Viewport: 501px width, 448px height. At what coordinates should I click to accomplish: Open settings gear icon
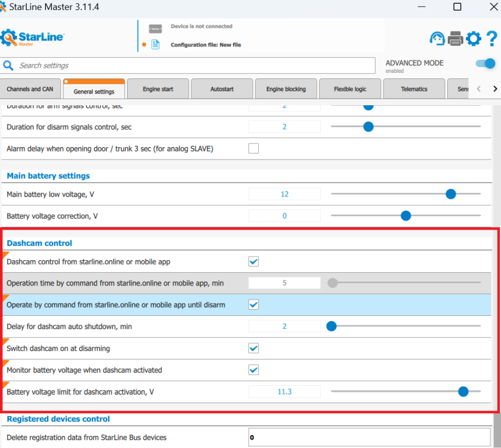(x=474, y=39)
